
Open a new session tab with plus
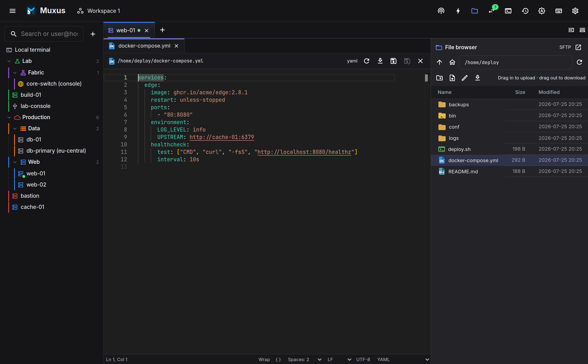pos(162,30)
